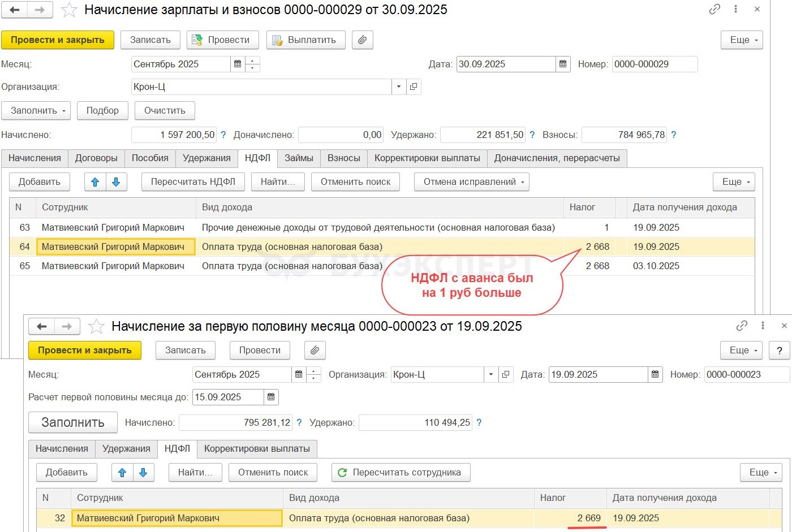792x532 pixels.
Task: Go back in Начисление за первую половину месяца window
Action: [x=41, y=326]
